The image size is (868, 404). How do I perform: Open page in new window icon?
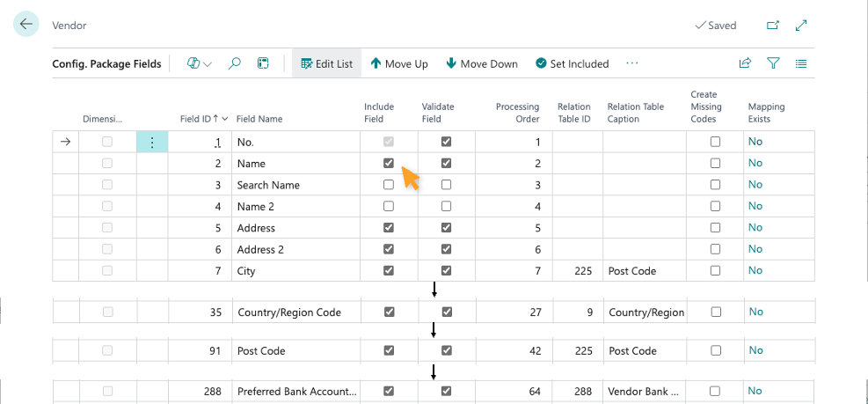(773, 25)
